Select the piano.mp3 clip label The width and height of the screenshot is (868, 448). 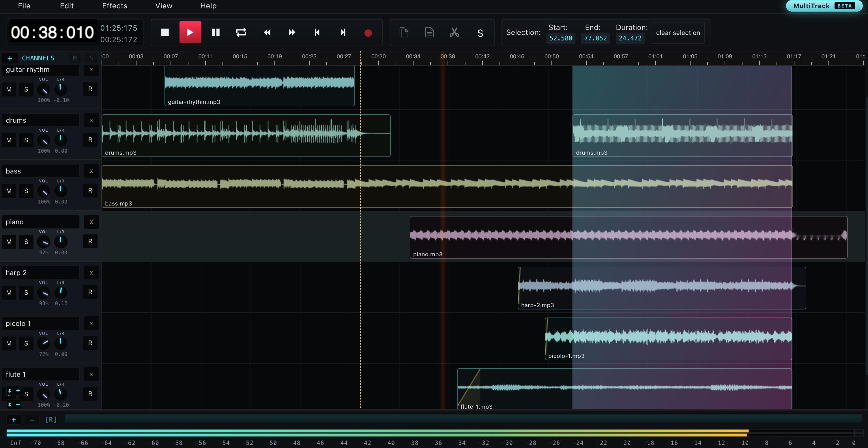pos(428,255)
